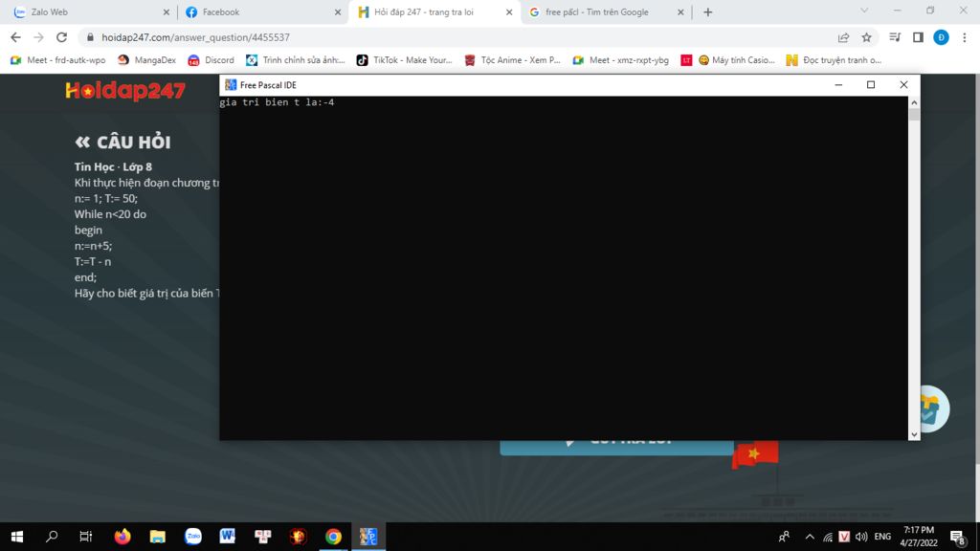Screen dimensions: 980x551
Task: Switch to Chrome in the taskbar
Action: [x=333, y=537]
